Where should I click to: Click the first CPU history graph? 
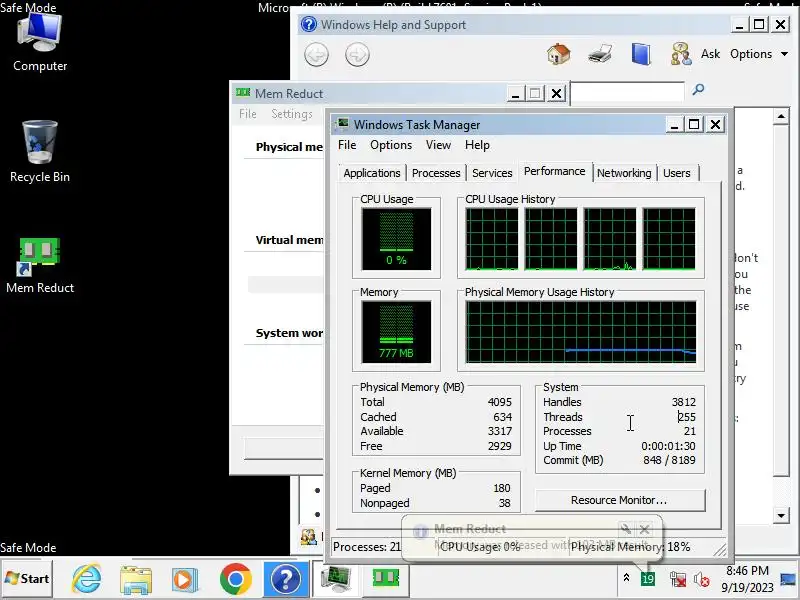point(491,239)
